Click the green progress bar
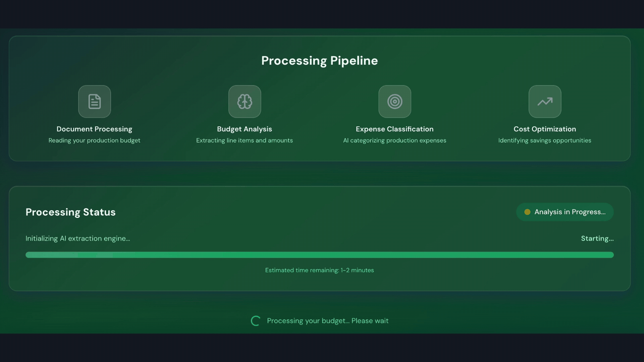 click(319, 255)
